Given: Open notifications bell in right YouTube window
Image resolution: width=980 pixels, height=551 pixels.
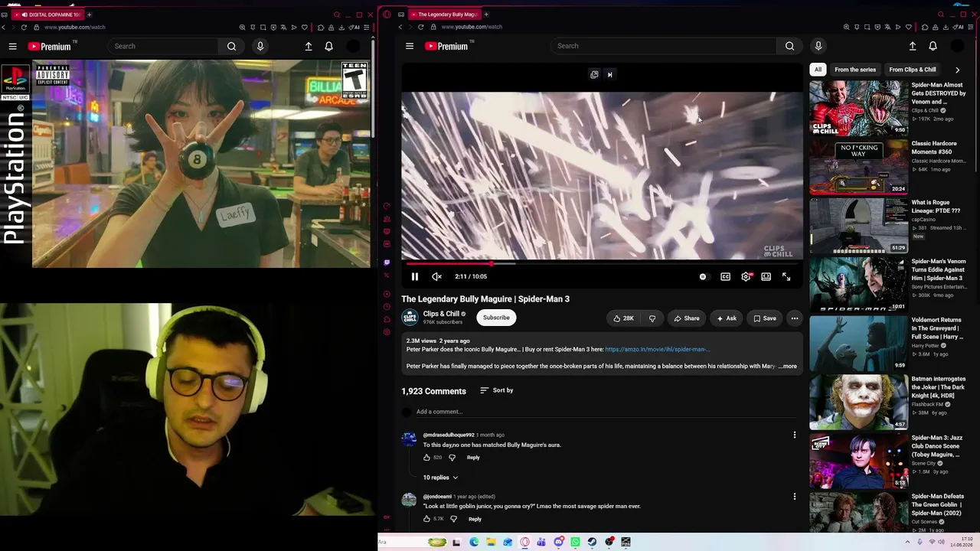Looking at the screenshot, I should (933, 46).
